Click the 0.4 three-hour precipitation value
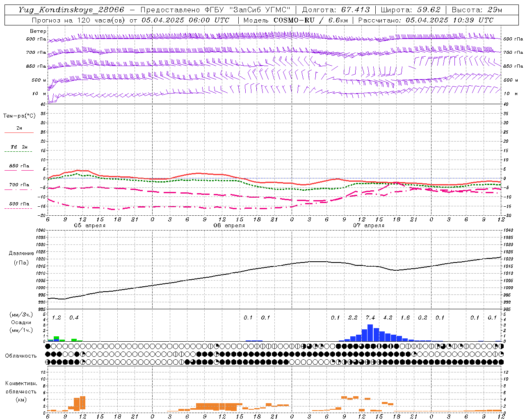This screenshot has width=525, height=420. point(74,317)
